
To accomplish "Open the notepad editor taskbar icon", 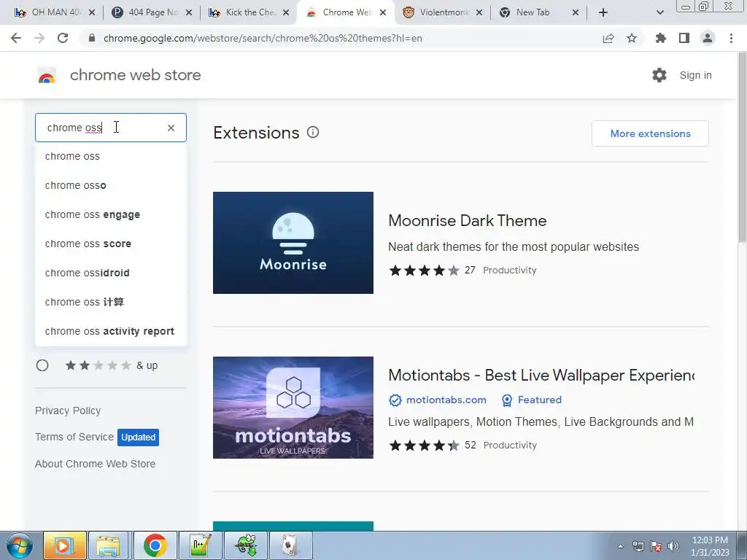I will coord(200,545).
